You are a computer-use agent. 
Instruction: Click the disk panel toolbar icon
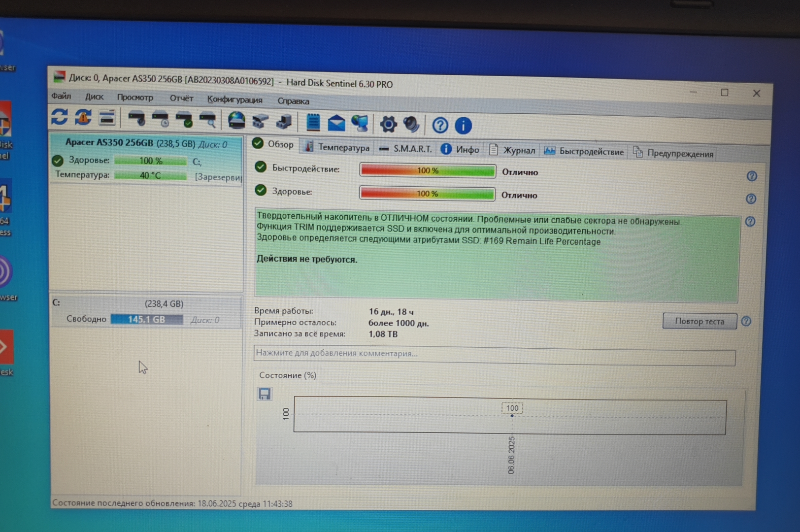(x=107, y=118)
